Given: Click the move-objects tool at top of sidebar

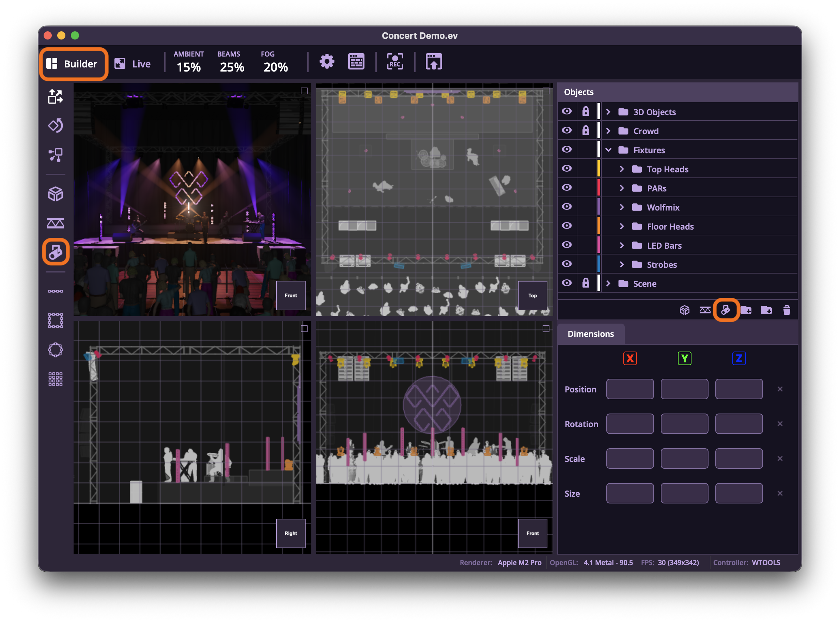Looking at the screenshot, I should coord(55,96).
